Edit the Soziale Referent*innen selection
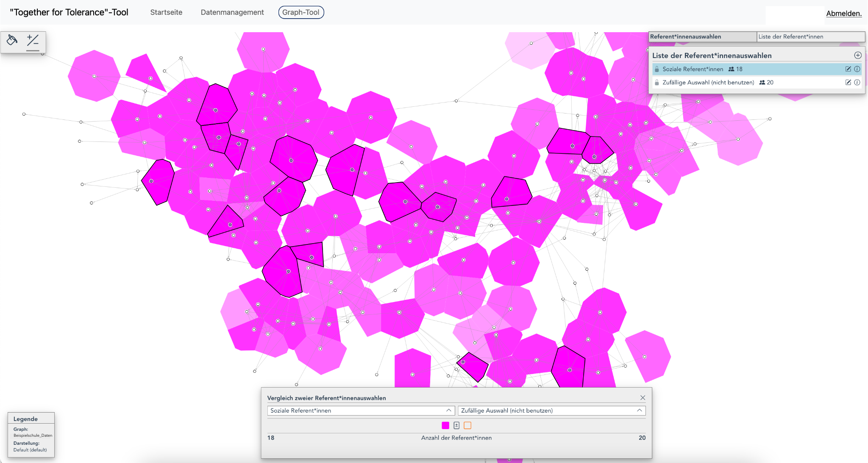Viewport: 868px width, 463px height. pos(848,69)
